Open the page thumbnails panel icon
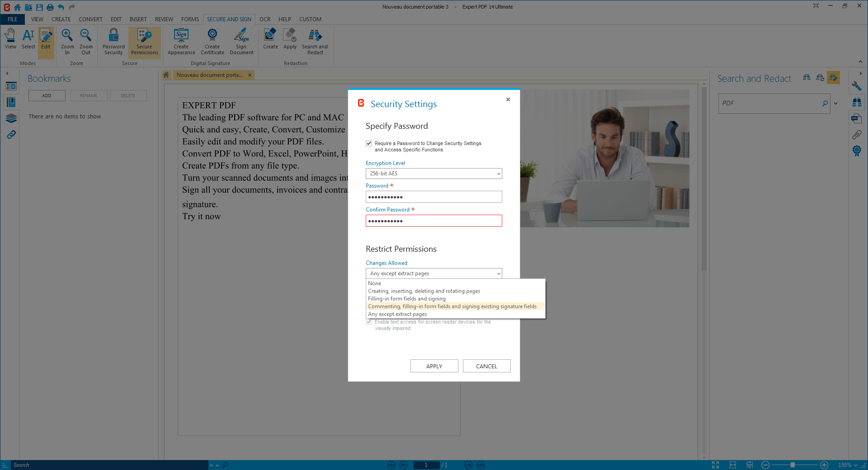 pyautogui.click(x=11, y=86)
